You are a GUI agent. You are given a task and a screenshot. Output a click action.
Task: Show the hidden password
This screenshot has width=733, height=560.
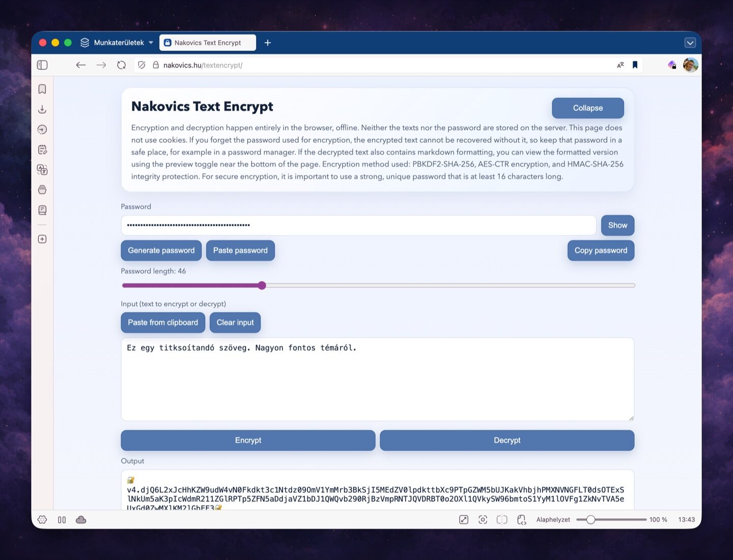[617, 225]
